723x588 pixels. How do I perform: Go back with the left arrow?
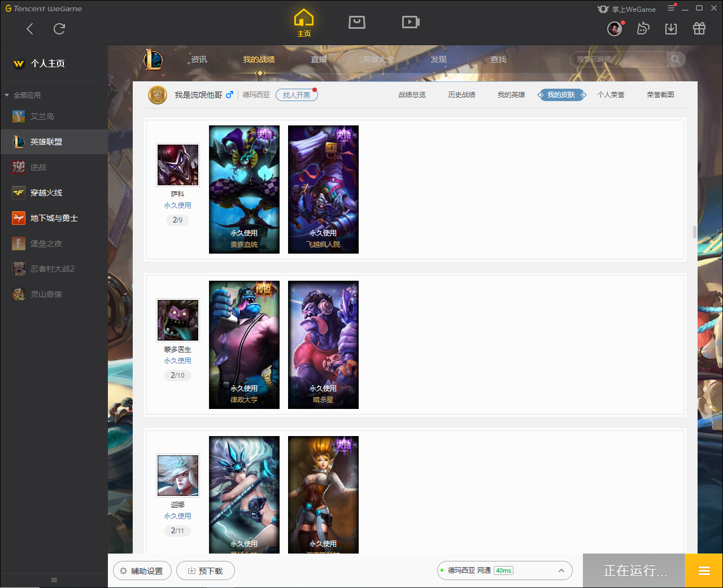coord(30,29)
